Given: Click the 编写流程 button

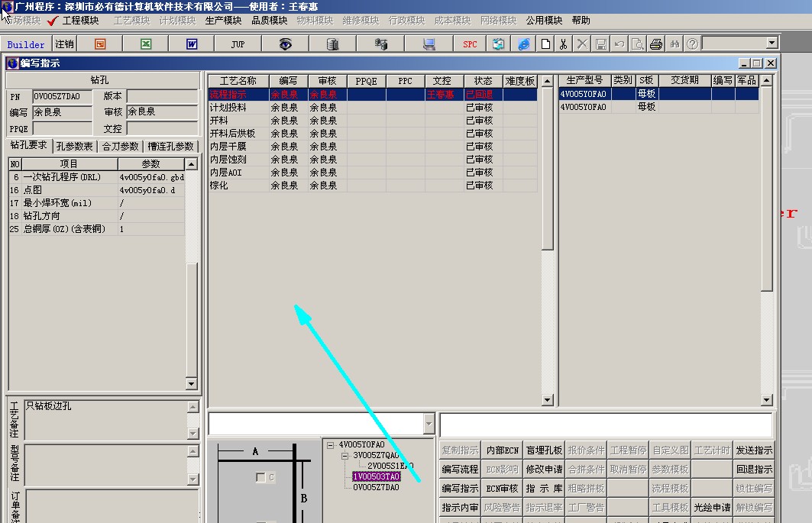Looking at the screenshot, I should click(460, 470).
